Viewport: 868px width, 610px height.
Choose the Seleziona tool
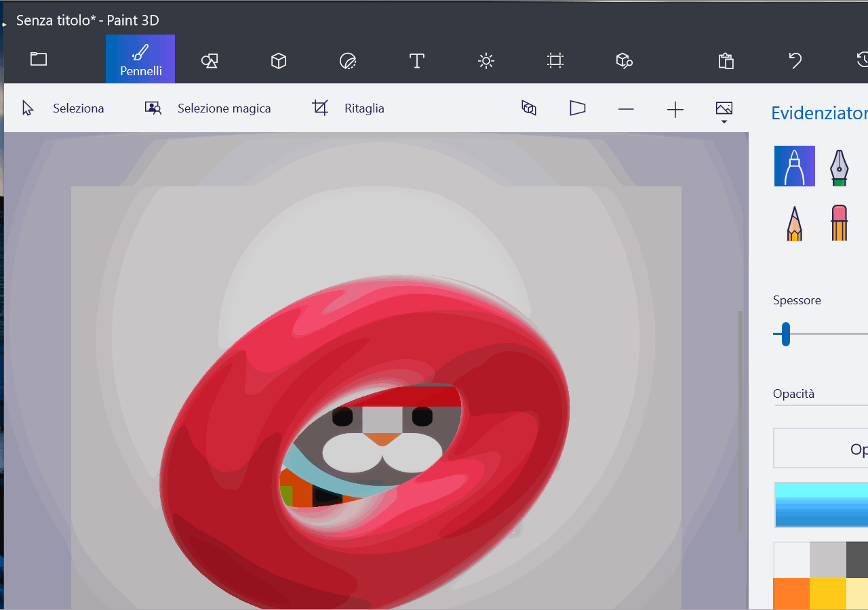(63, 108)
